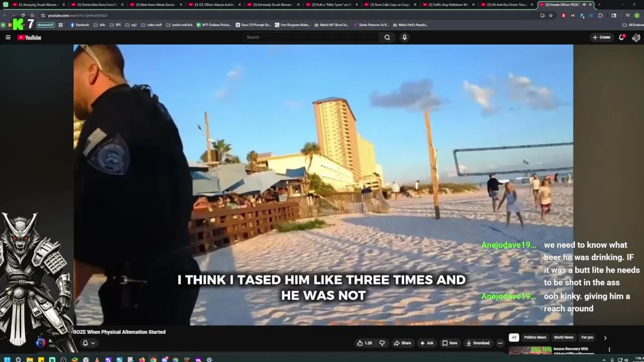
Task: Open Free Ringtone Maker bookmark
Action: pyautogui.click(x=292, y=25)
